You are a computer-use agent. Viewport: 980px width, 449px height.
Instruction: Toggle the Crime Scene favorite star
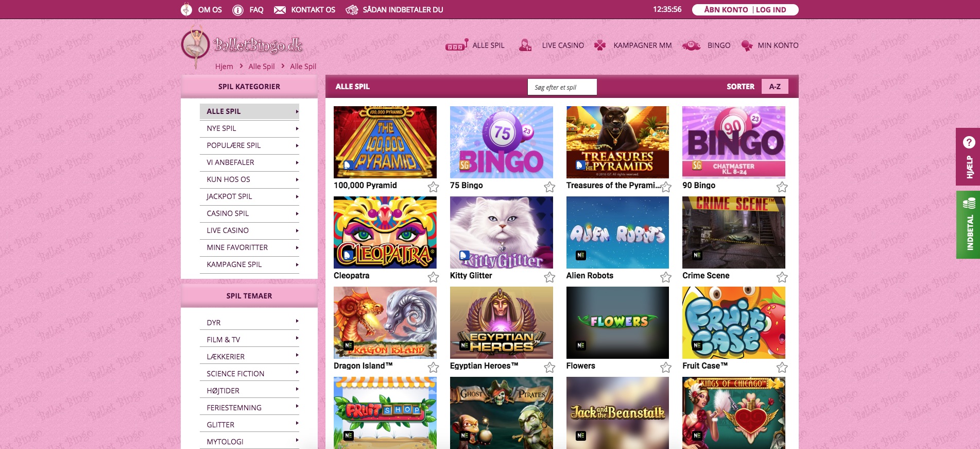coord(782,277)
